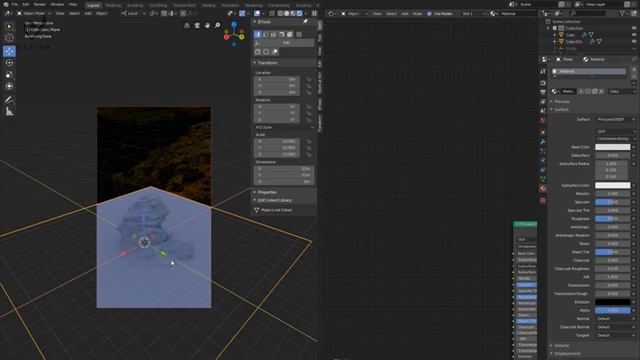Activate the Scale tool in left toolbar
The width and height of the screenshot is (640, 360).
9,75
